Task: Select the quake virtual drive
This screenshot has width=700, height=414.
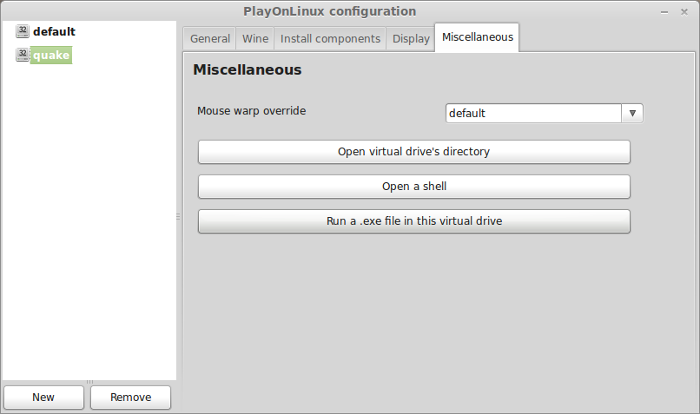Action: (51, 55)
